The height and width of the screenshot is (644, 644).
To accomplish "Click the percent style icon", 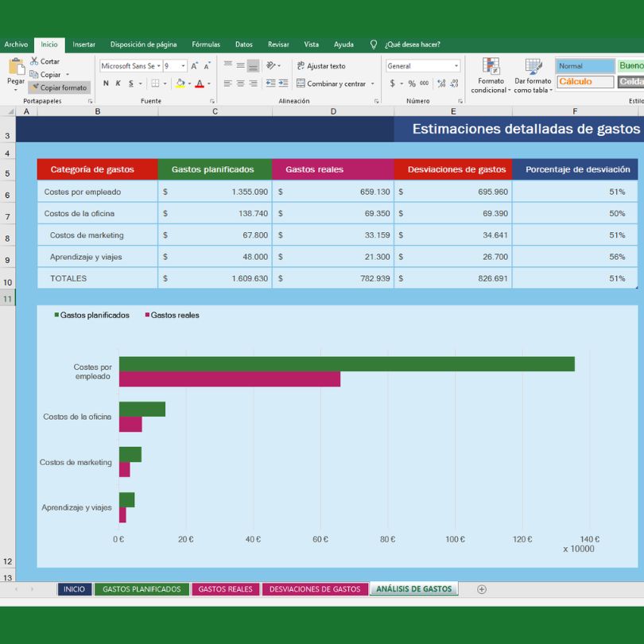I will point(412,83).
